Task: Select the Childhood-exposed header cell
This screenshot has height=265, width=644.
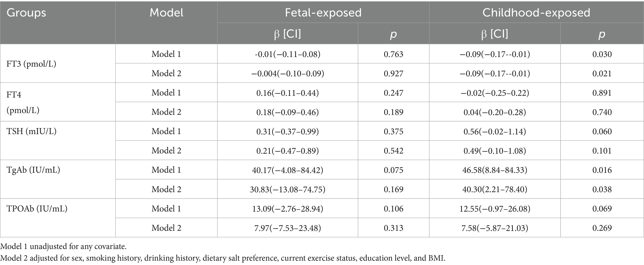Action: [536, 13]
